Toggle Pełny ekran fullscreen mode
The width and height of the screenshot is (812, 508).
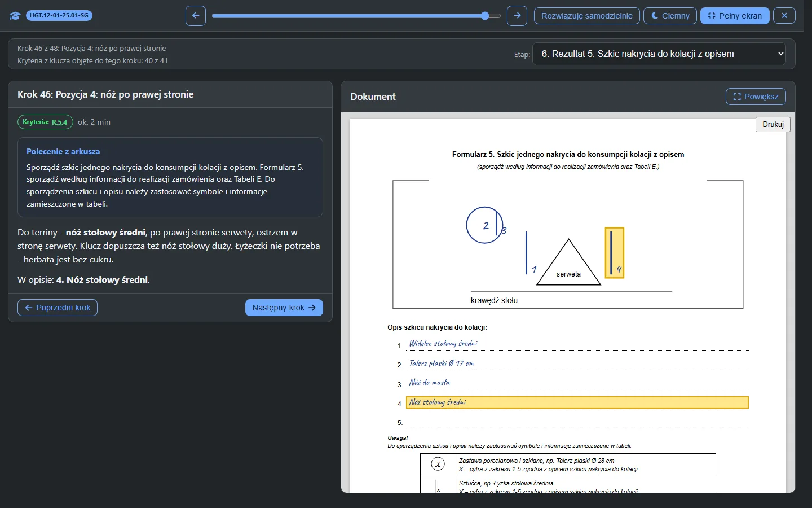(735, 16)
